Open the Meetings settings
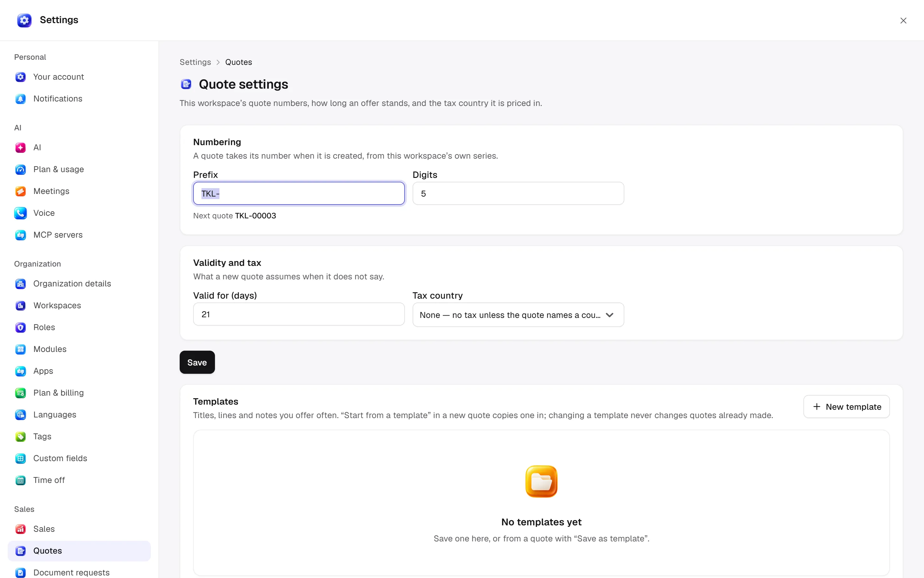Screen dimensions: 924x578 click(x=79, y=191)
